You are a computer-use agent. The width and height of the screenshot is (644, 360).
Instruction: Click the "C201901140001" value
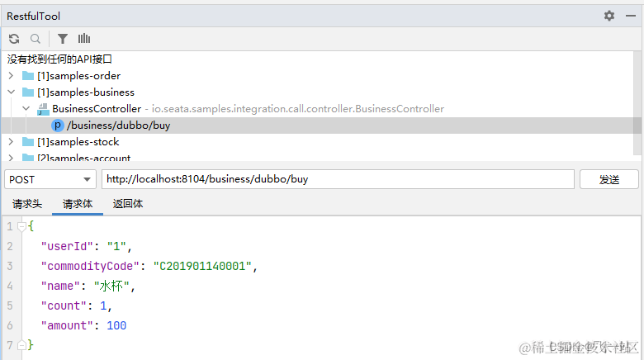[202, 266]
